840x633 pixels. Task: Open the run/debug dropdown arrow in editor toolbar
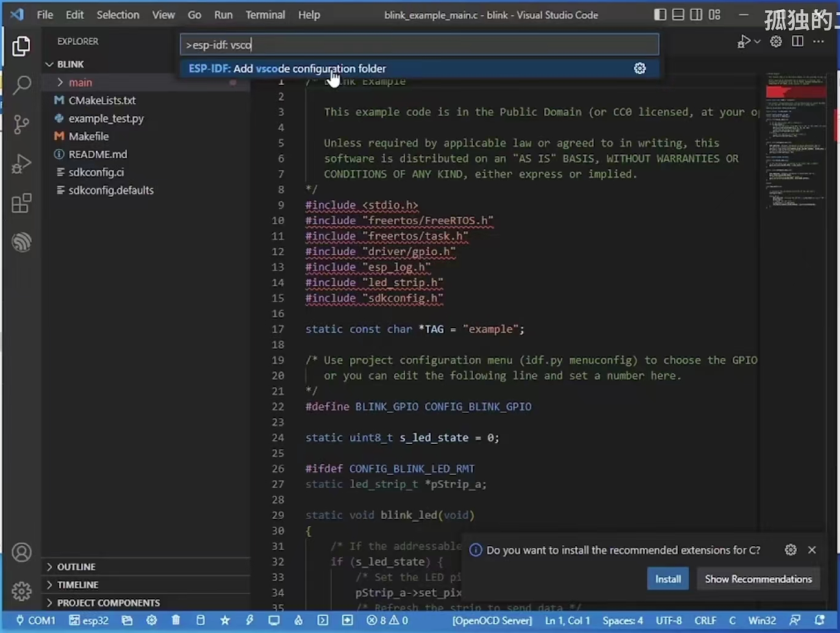pyautogui.click(x=758, y=42)
